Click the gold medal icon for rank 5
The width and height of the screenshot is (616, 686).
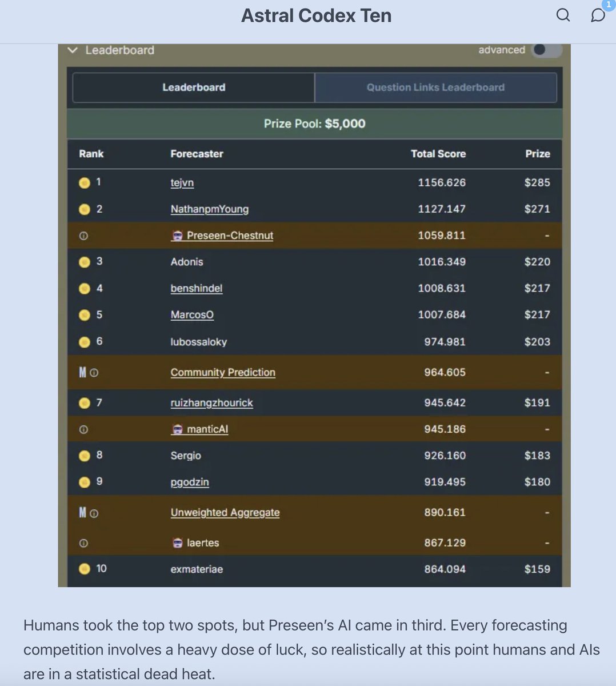[84, 315]
